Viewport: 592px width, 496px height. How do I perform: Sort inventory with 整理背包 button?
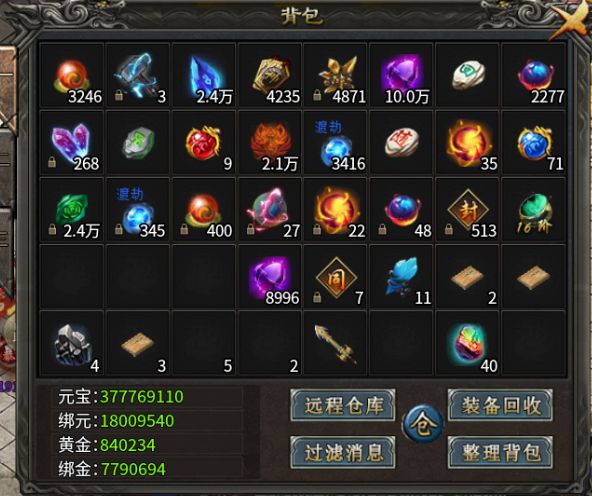click(x=500, y=452)
